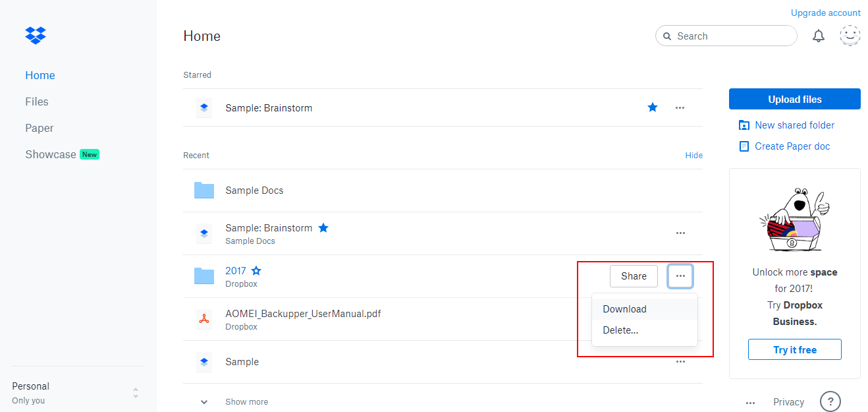Expand the Show more chevron
Viewport: 868px width, 412px height.
pos(204,402)
